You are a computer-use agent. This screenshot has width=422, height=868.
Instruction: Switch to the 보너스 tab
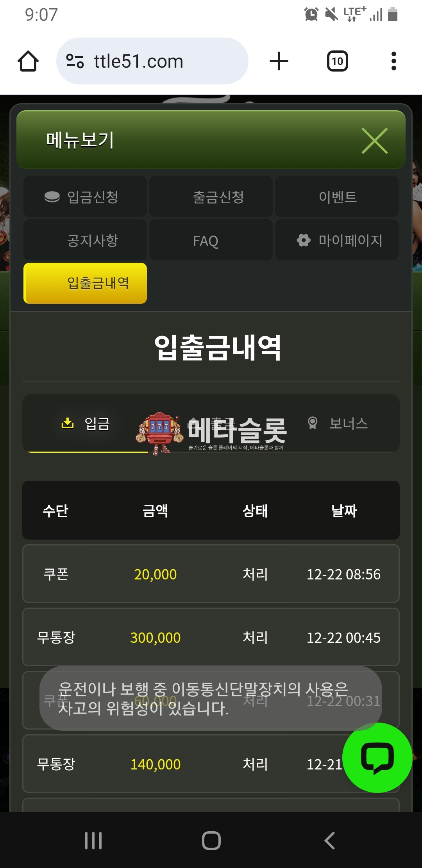click(x=338, y=423)
